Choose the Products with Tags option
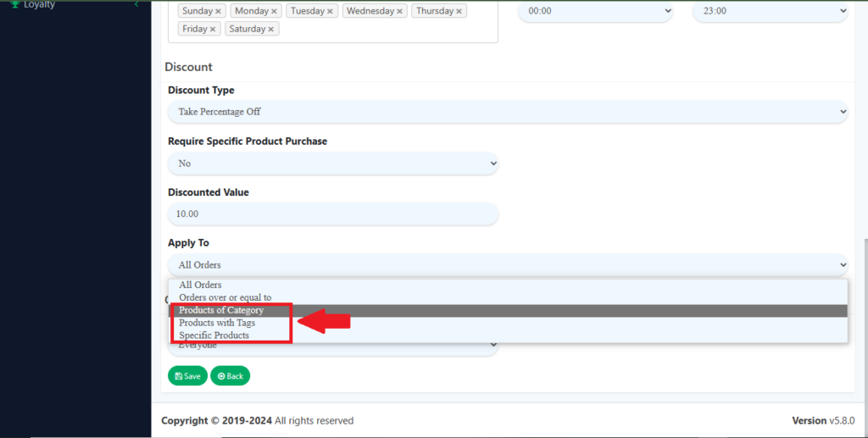This screenshot has height=438, width=868. point(217,323)
